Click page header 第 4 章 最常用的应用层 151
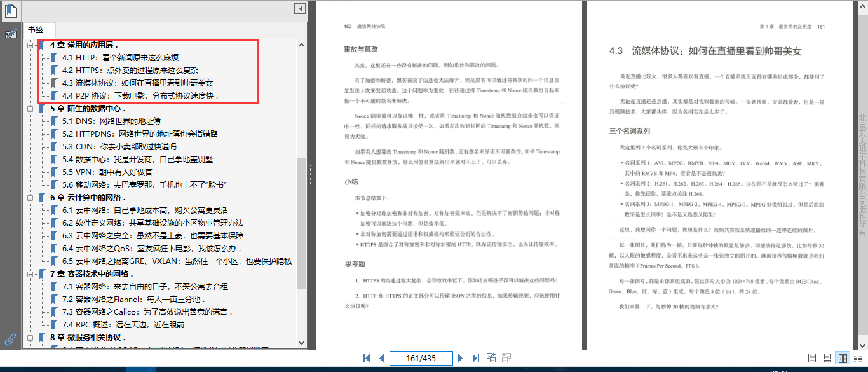The width and height of the screenshot is (868, 372). pyautogui.click(x=792, y=27)
